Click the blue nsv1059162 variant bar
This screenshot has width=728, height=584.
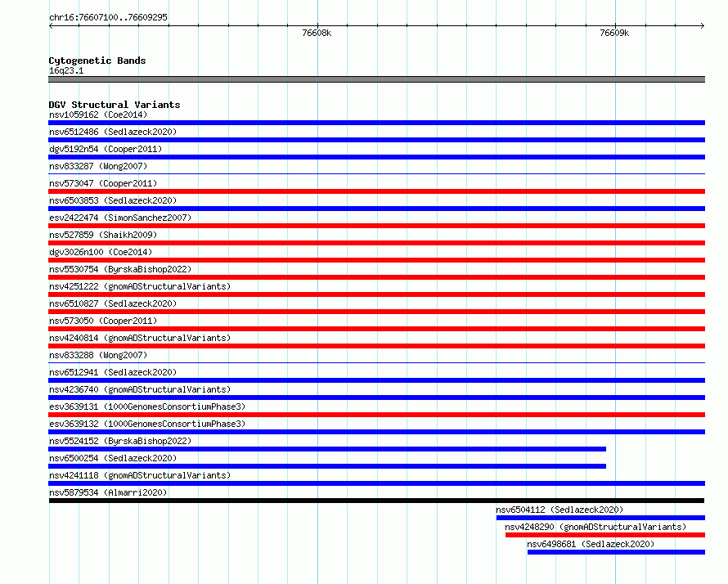coord(376,123)
